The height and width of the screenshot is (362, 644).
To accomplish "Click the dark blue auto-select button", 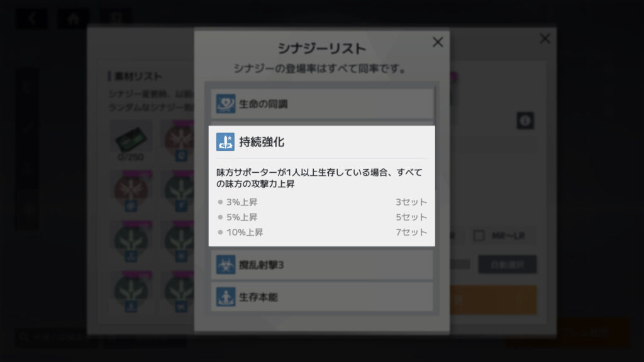I will pos(508,265).
